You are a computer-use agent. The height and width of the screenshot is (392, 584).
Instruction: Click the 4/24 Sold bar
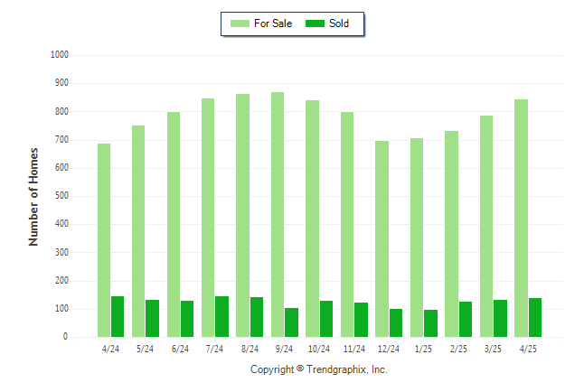118,316
